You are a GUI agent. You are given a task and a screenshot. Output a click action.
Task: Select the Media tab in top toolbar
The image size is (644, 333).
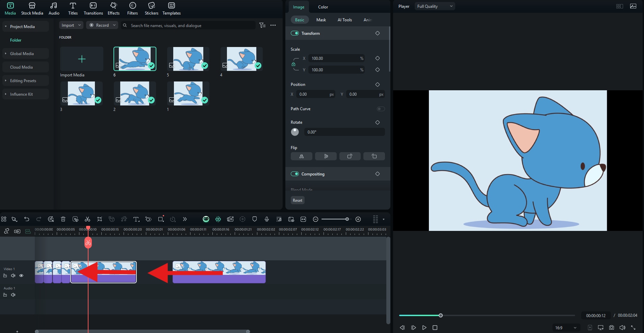click(x=10, y=9)
